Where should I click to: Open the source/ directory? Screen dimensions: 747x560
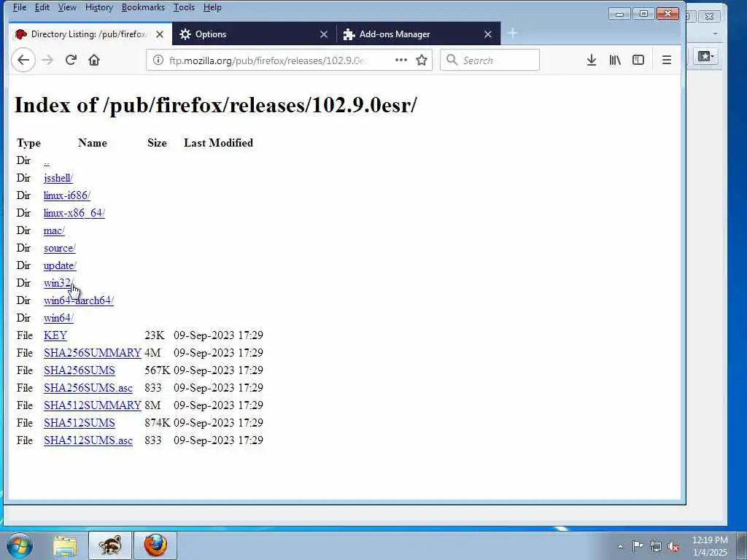click(x=60, y=248)
